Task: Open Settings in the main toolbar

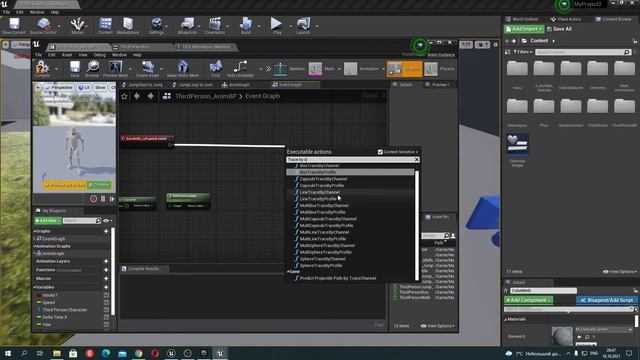Action: tap(156, 26)
